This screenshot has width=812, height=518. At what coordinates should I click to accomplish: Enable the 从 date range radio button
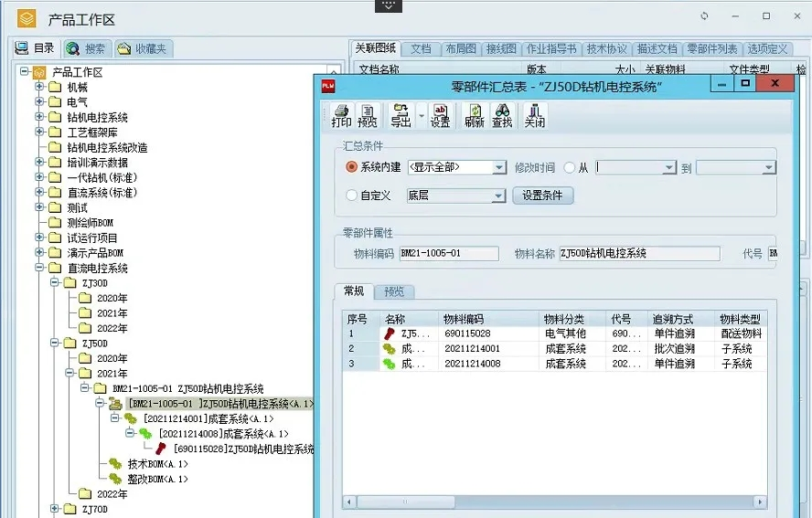pyautogui.click(x=572, y=168)
